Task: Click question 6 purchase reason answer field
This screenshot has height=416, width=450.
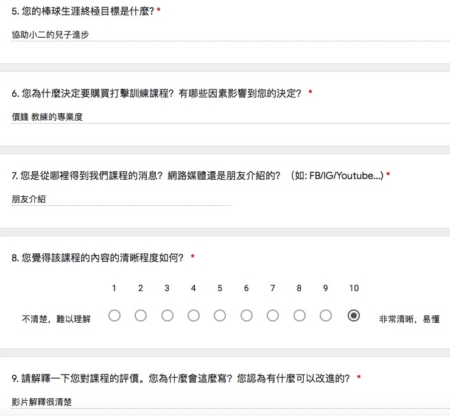Action: click(230, 117)
